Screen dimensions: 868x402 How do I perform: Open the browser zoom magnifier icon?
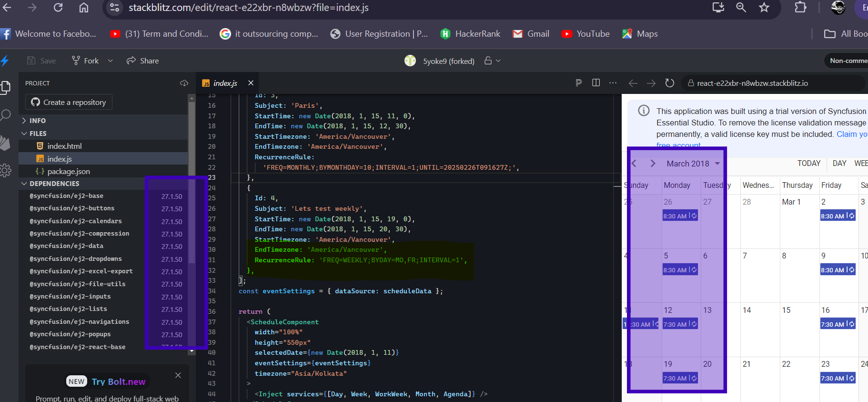click(x=741, y=8)
